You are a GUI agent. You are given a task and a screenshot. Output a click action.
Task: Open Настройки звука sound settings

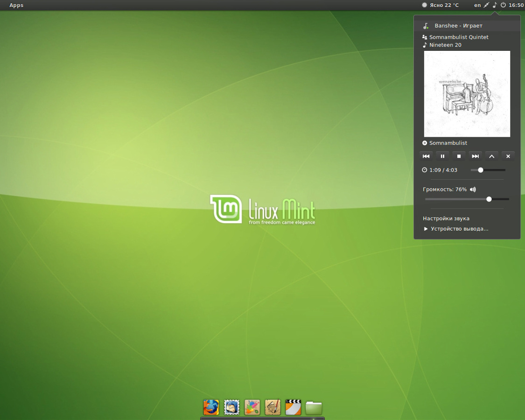coord(446,218)
